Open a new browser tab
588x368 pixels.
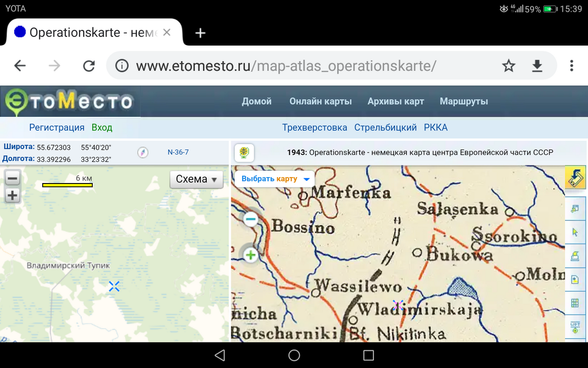pyautogui.click(x=200, y=33)
